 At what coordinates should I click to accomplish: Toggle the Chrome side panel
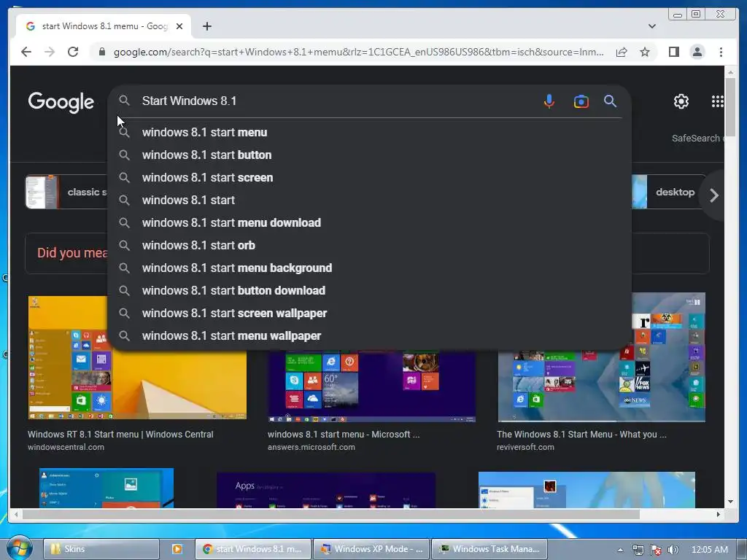pos(673,52)
